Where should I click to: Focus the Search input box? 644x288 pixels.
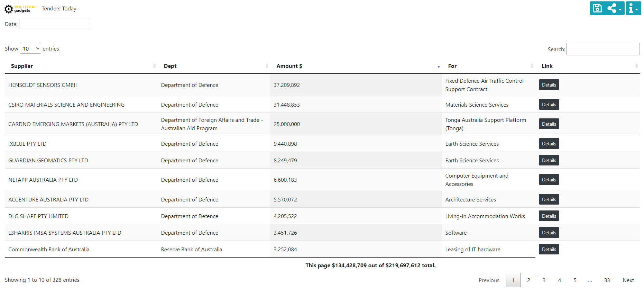603,49
